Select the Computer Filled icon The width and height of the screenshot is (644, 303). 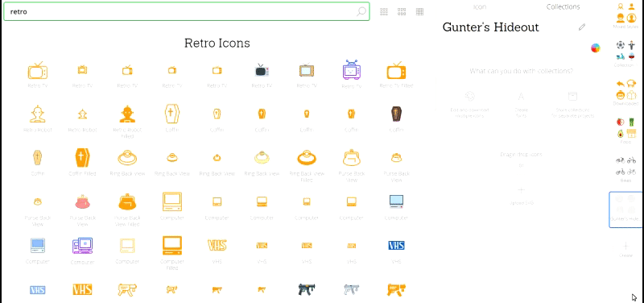pos(172,246)
